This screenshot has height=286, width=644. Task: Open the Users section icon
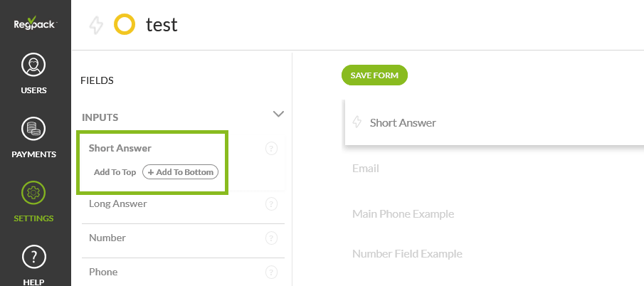(34, 66)
